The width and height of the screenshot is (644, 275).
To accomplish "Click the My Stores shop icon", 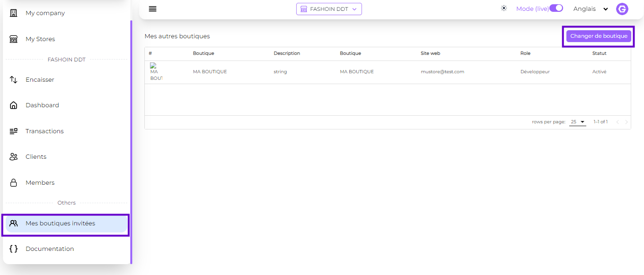I will 14,39.
